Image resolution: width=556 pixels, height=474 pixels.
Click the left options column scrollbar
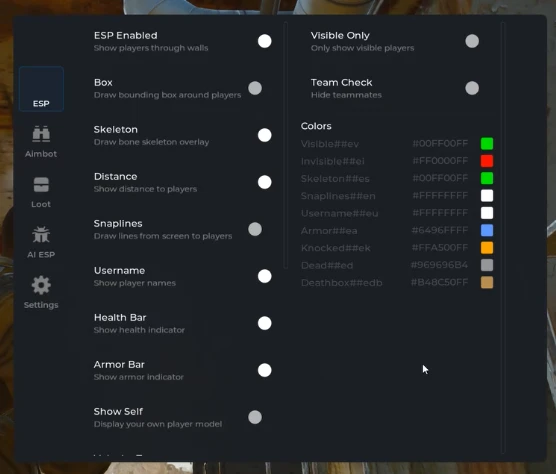[x=286, y=145]
